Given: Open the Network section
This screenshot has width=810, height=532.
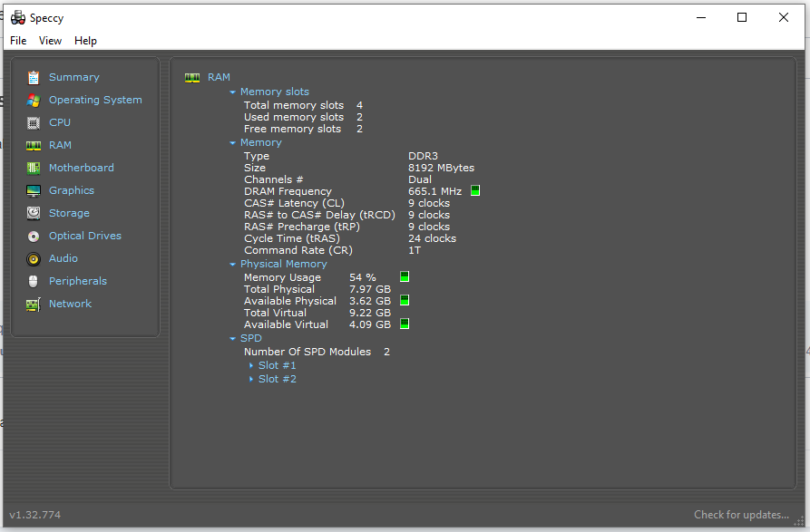Looking at the screenshot, I should (70, 304).
